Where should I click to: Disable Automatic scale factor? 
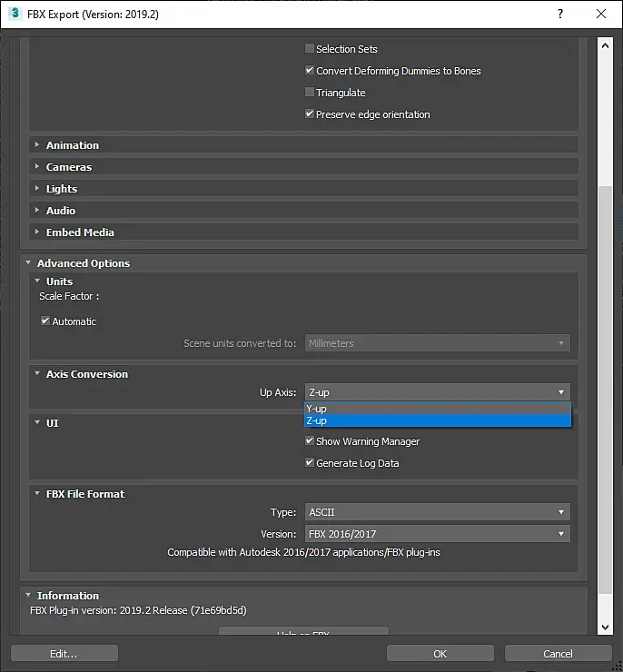point(45,321)
